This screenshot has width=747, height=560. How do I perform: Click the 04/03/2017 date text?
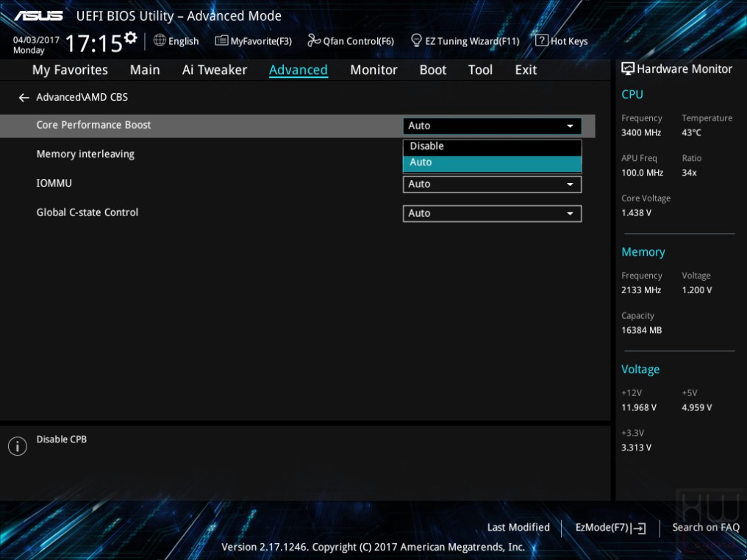(36, 40)
